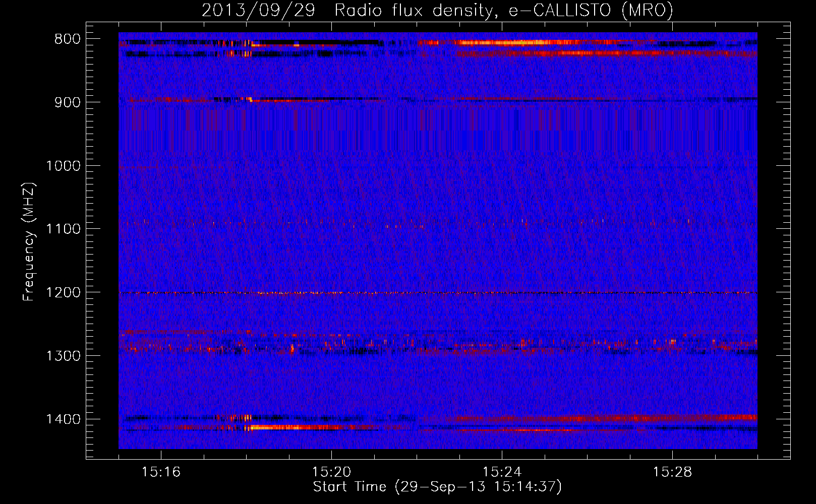Click the 1100 frequency tick label

(x=63, y=229)
